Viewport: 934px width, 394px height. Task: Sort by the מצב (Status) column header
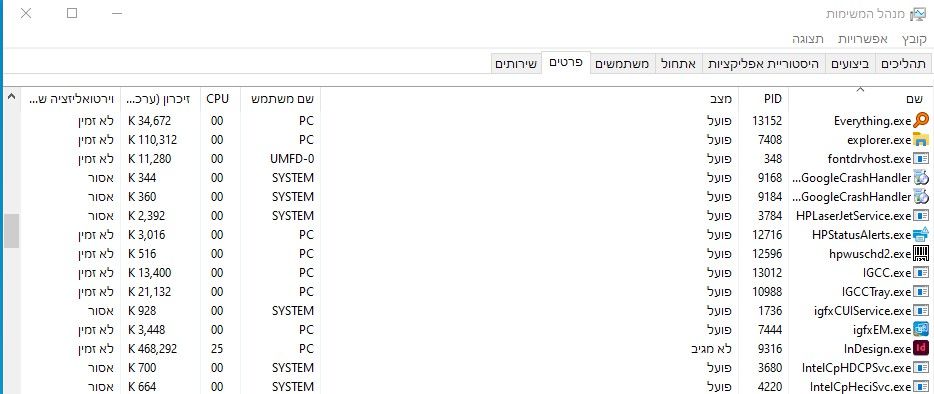tap(531, 98)
